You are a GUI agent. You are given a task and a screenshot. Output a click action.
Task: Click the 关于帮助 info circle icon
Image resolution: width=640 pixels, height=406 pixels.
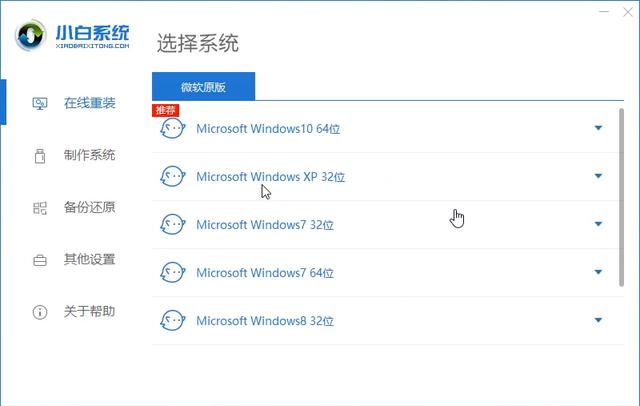click(x=40, y=312)
